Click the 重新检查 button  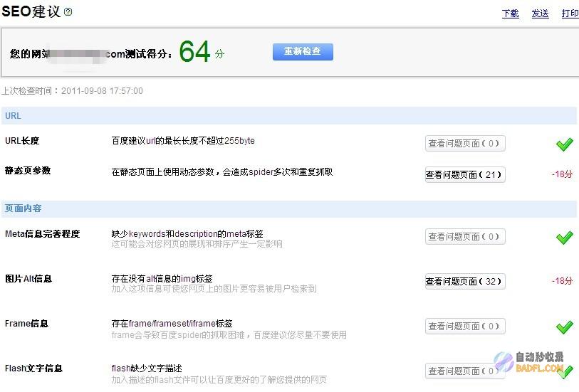click(x=303, y=52)
